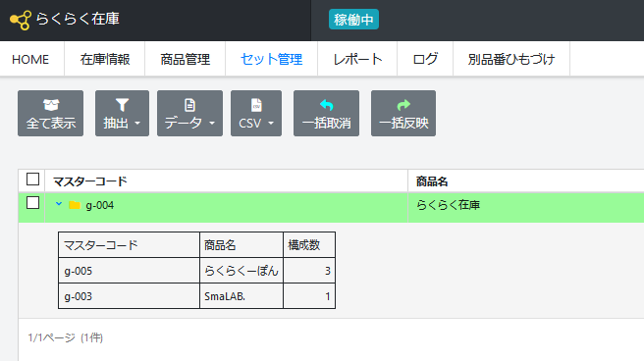Click the 抽出 funnel filter icon
644x361 pixels.
122,105
